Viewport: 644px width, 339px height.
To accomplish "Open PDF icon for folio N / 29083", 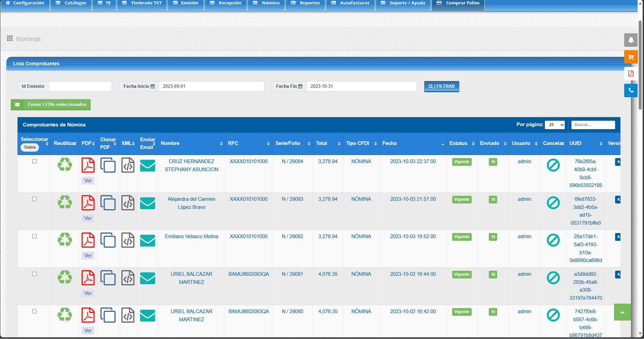I will (x=88, y=203).
